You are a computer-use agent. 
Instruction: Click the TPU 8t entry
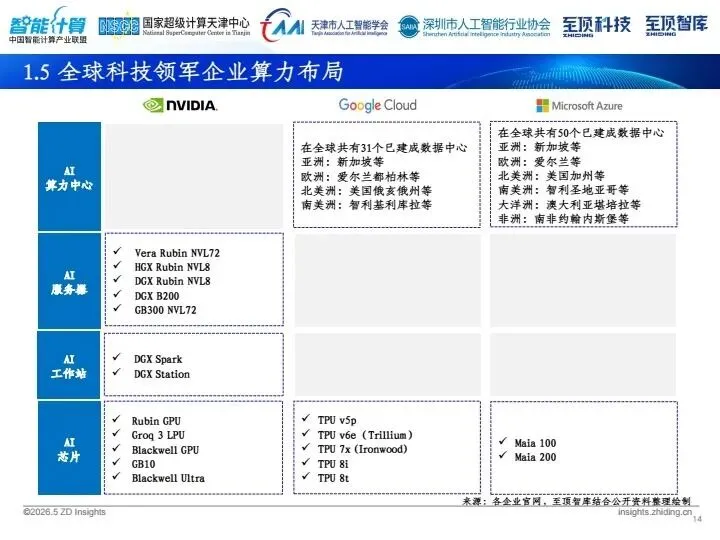tap(333, 478)
